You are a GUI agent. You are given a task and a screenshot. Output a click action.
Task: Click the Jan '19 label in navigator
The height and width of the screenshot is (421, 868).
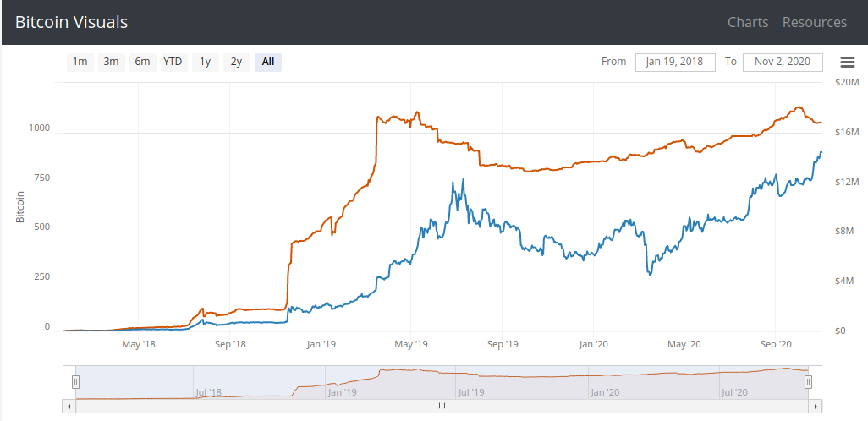pos(341,392)
